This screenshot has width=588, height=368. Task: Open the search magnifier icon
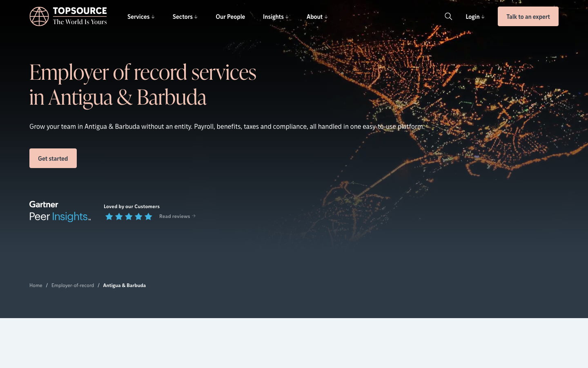point(448,16)
